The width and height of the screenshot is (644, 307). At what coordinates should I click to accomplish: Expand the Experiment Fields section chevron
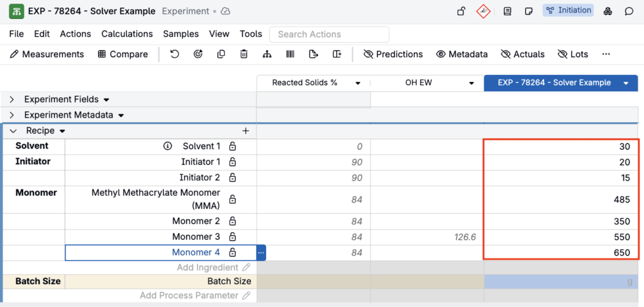(12, 99)
